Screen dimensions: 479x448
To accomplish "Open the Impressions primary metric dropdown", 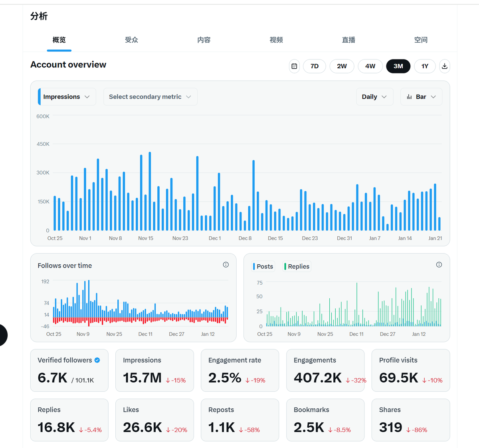I will [x=67, y=97].
